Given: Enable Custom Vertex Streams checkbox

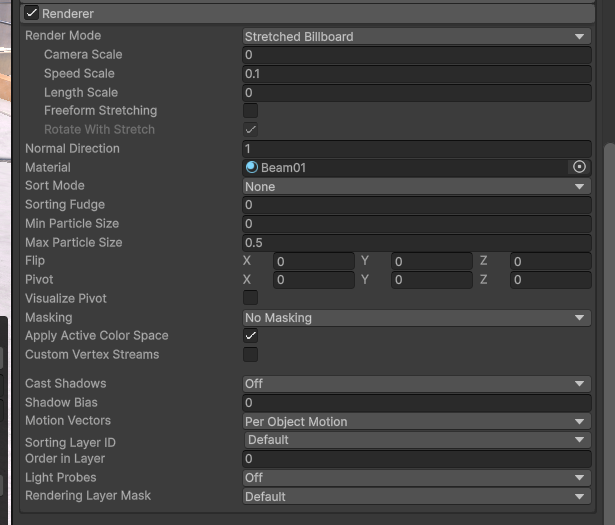Looking at the screenshot, I should coord(251,355).
